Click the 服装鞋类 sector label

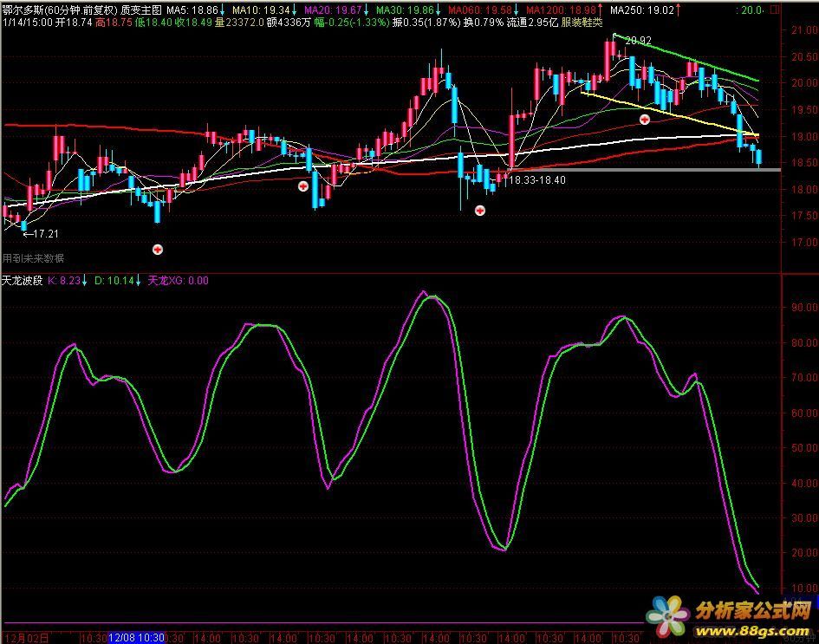tap(582, 23)
